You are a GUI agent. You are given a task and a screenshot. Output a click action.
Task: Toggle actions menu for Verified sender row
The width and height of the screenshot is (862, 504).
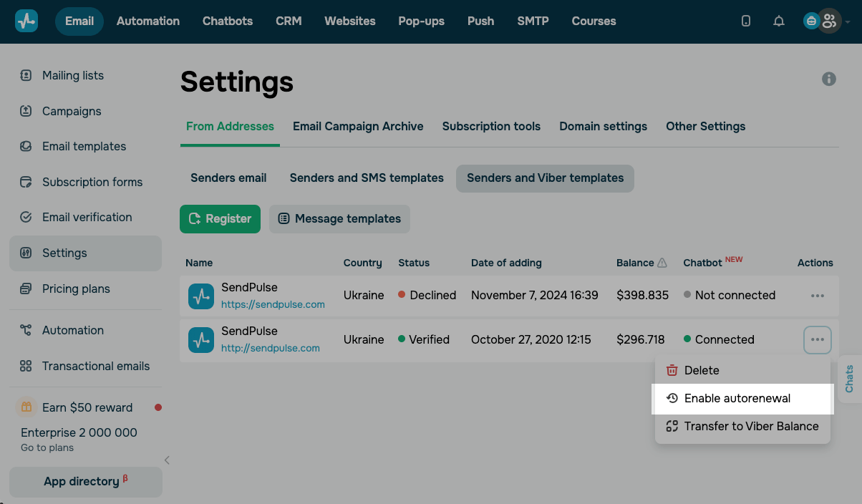coord(818,339)
